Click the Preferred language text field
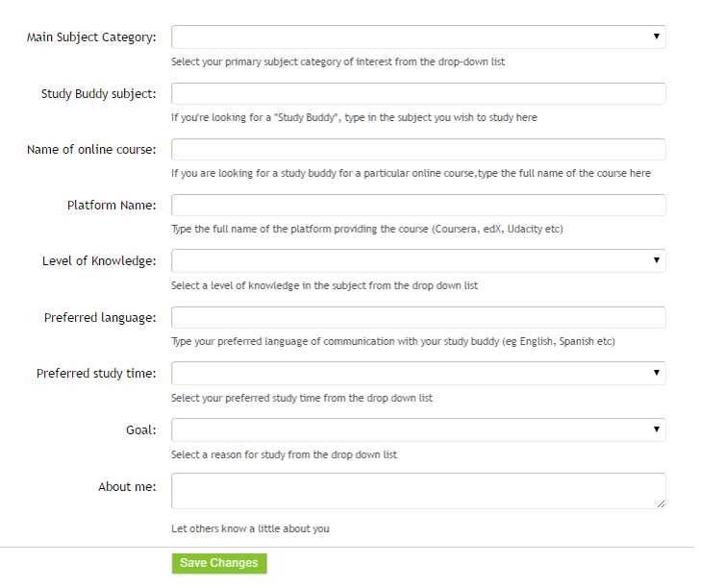The image size is (725, 588). [418, 318]
